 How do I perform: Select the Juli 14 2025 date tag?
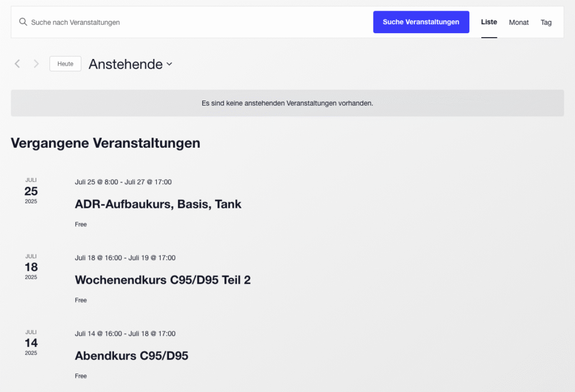click(x=31, y=343)
